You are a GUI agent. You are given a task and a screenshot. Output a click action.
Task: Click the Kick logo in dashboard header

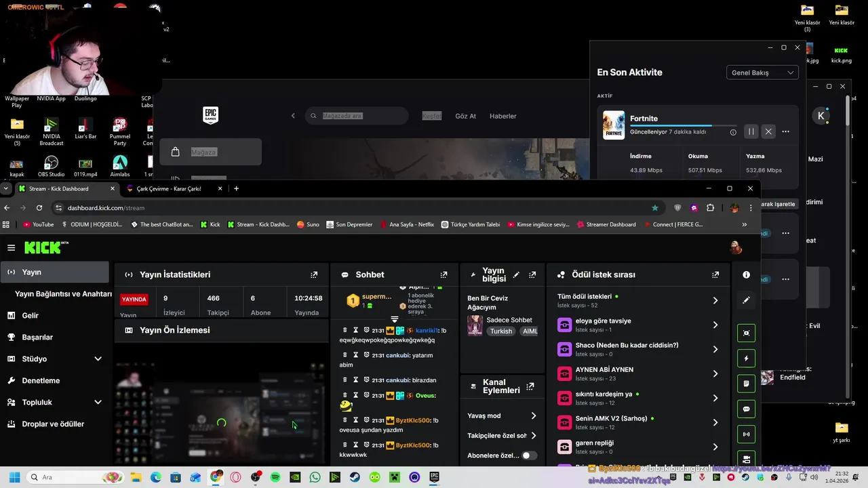[46, 247]
